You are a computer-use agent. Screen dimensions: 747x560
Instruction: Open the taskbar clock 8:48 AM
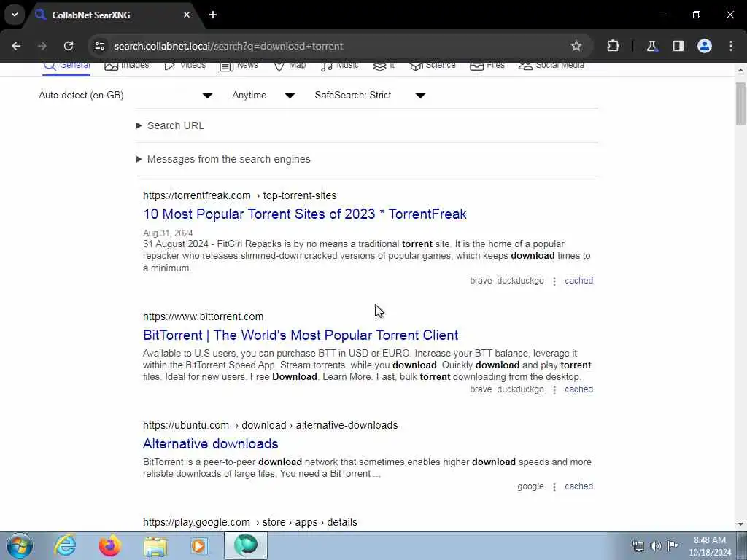tap(710, 546)
